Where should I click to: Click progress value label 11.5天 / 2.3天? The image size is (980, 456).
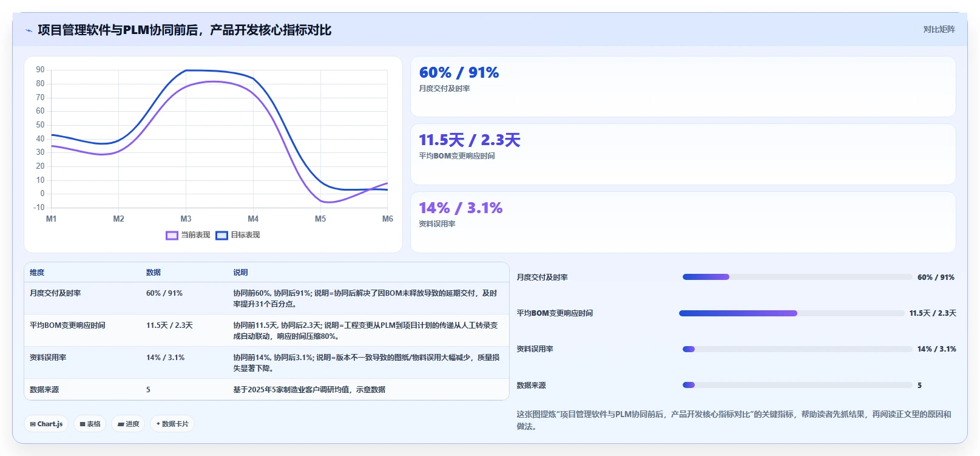(933, 313)
